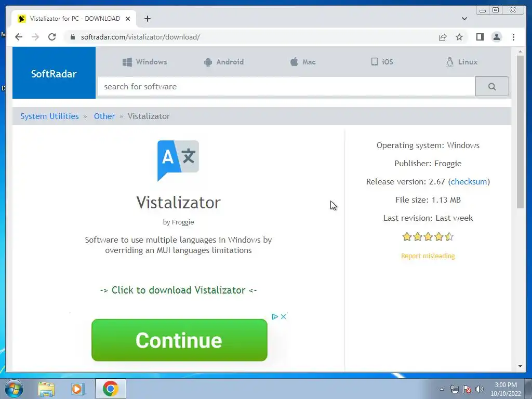Click the 'by Froggie' author text

tap(179, 222)
